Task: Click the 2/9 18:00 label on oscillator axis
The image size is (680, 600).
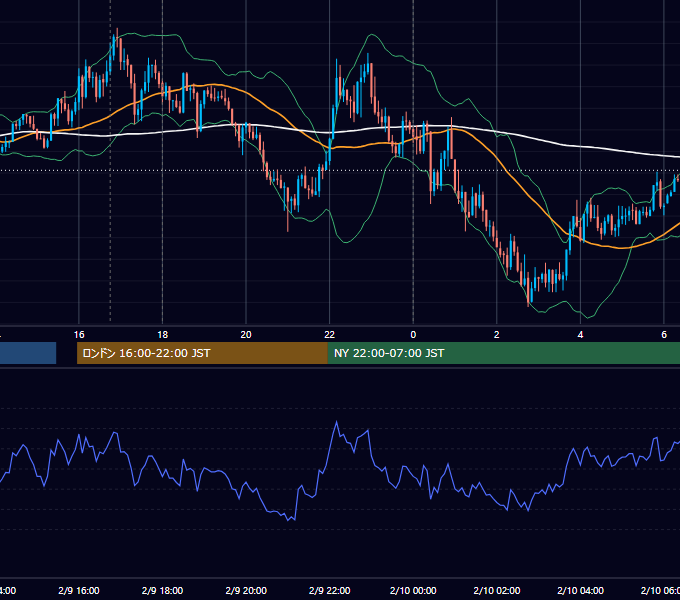Action: [x=162, y=590]
